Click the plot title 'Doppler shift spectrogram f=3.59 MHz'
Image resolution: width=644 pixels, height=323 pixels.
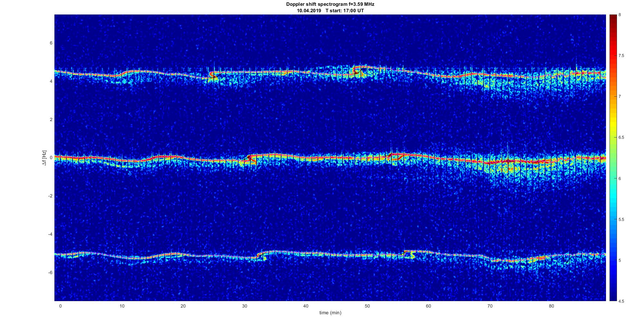330,5
